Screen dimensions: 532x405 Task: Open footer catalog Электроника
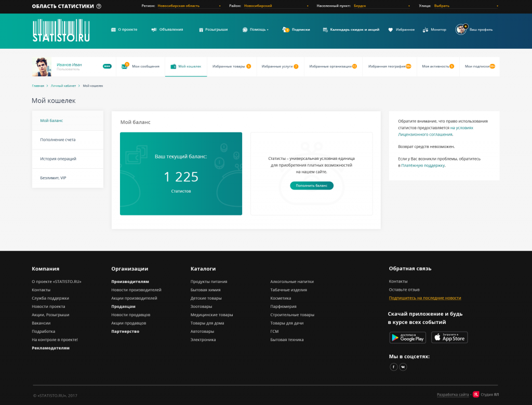point(203,340)
